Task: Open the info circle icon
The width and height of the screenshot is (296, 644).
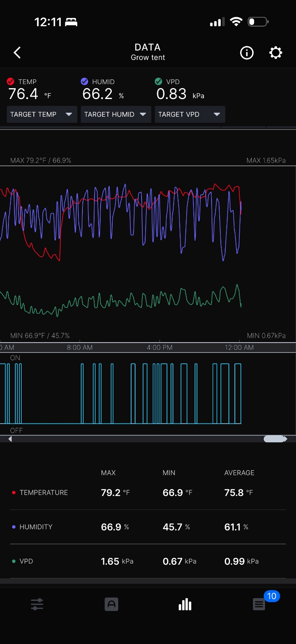Action: pyautogui.click(x=247, y=53)
